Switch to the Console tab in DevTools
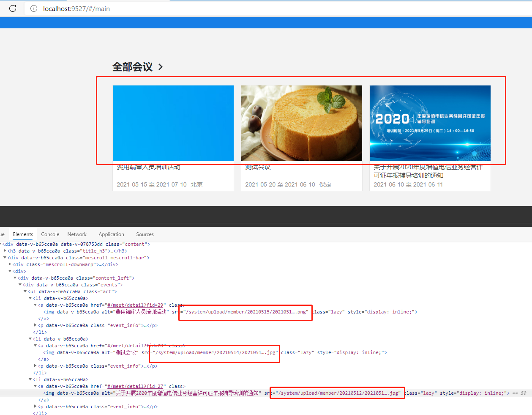 (50, 234)
